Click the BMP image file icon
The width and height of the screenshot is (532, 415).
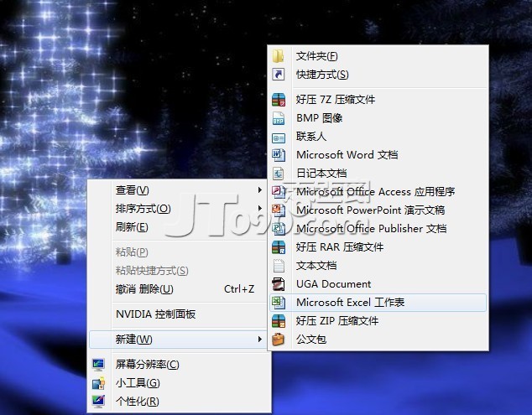coord(279,118)
